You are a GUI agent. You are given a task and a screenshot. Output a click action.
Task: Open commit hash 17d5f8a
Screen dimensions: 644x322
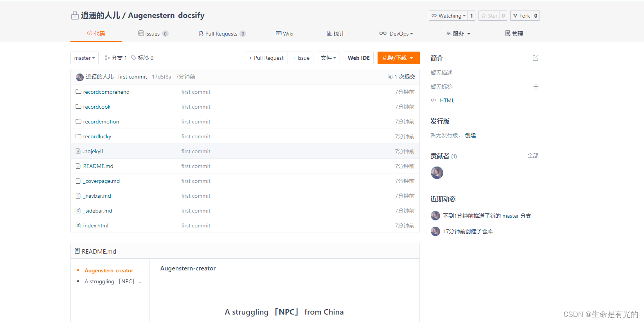(x=162, y=77)
